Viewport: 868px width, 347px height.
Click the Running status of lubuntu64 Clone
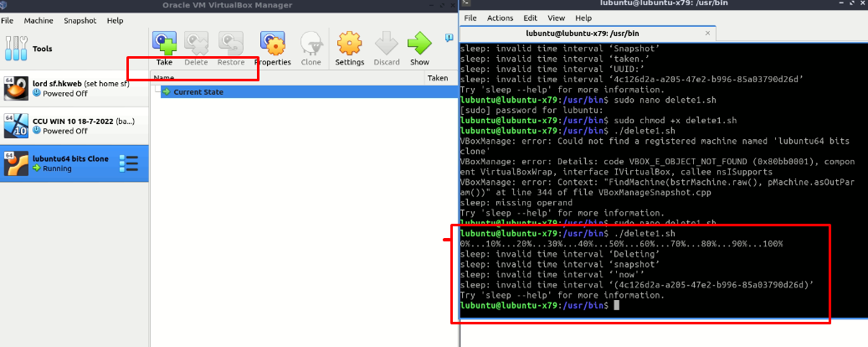52,168
